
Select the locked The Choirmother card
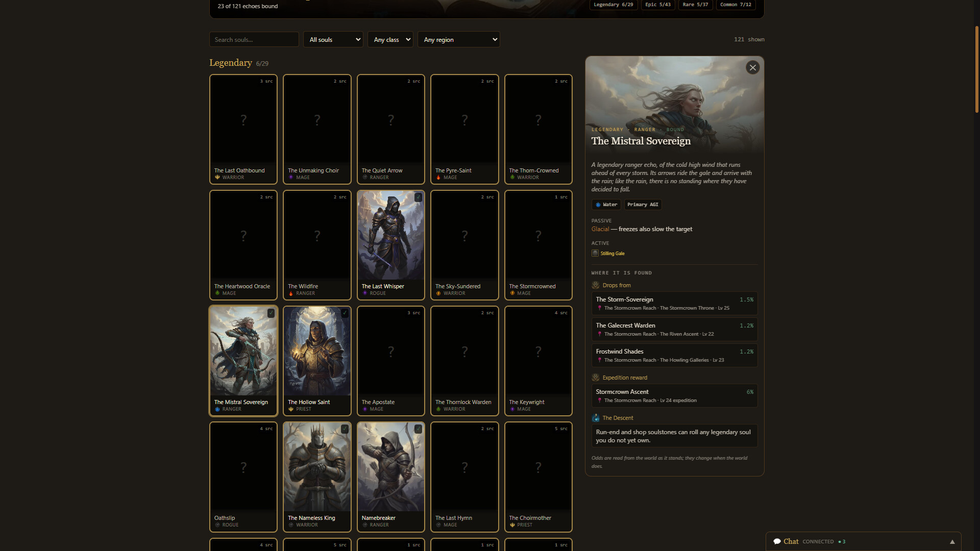point(538,477)
